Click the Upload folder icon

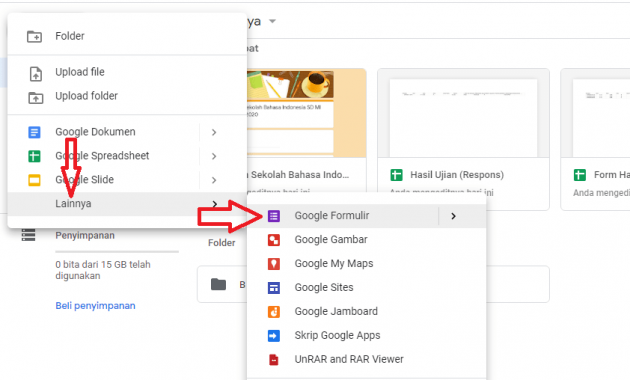point(35,97)
